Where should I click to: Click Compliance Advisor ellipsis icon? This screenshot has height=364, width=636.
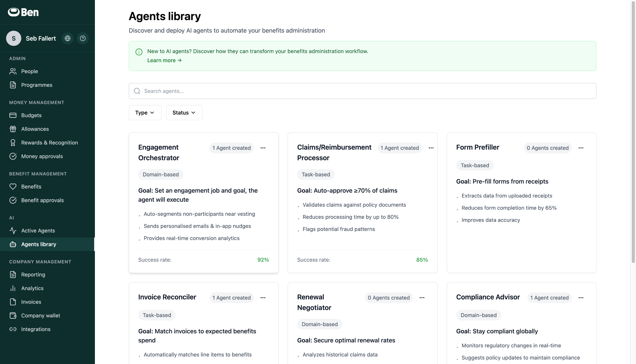point(581,298)
